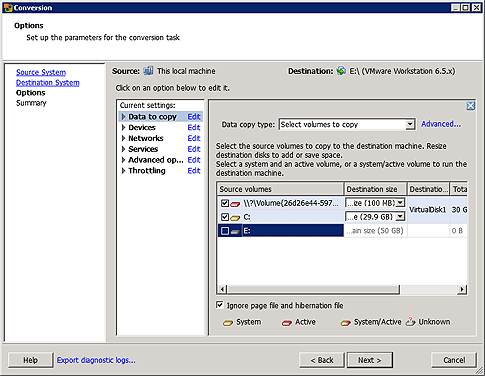Click the horizontal scrollbar thumb in volumes table
Viewport: 485px width, 376px height.
(313, 289)
